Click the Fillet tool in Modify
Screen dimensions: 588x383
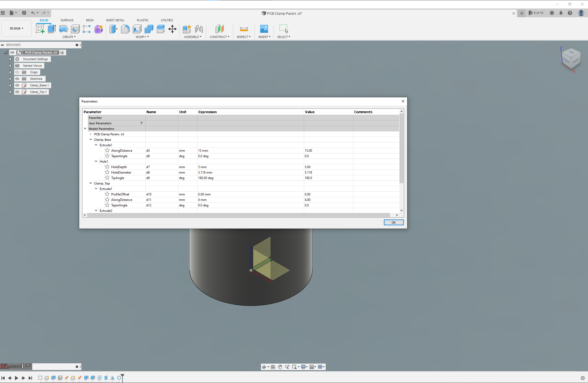click(125, 29)
